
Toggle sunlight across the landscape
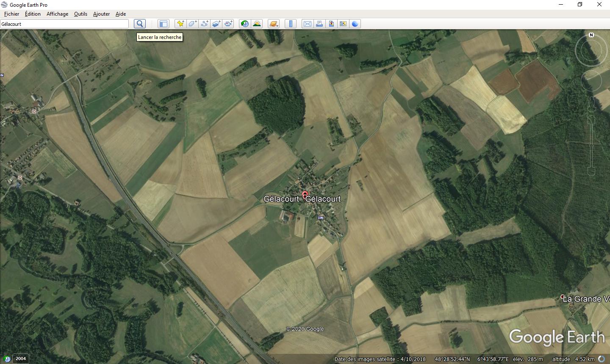pos(257,24)
